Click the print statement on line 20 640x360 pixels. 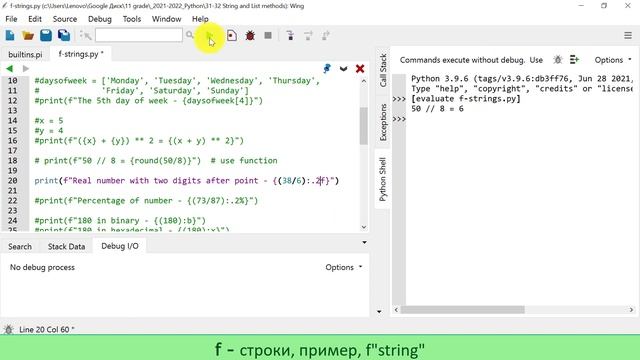(187, 180)
